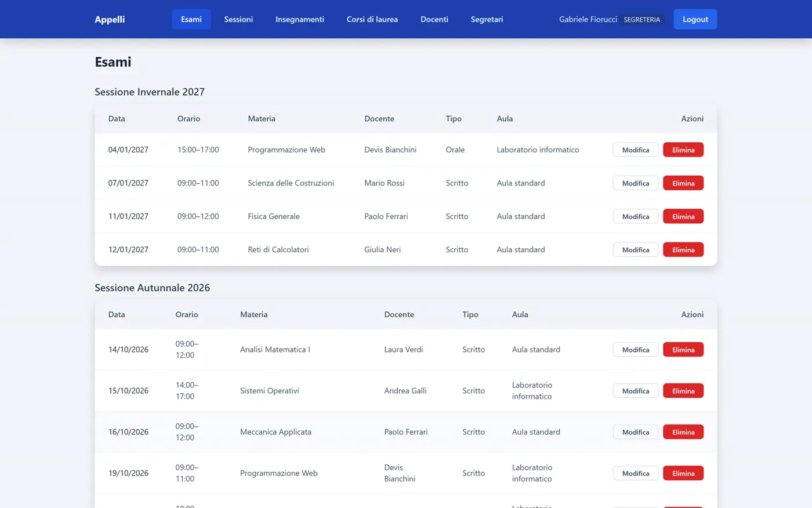The image size is (812, 508).
Task: Navigate to Corsi di laurea
Action: click(x=372, y=19)
